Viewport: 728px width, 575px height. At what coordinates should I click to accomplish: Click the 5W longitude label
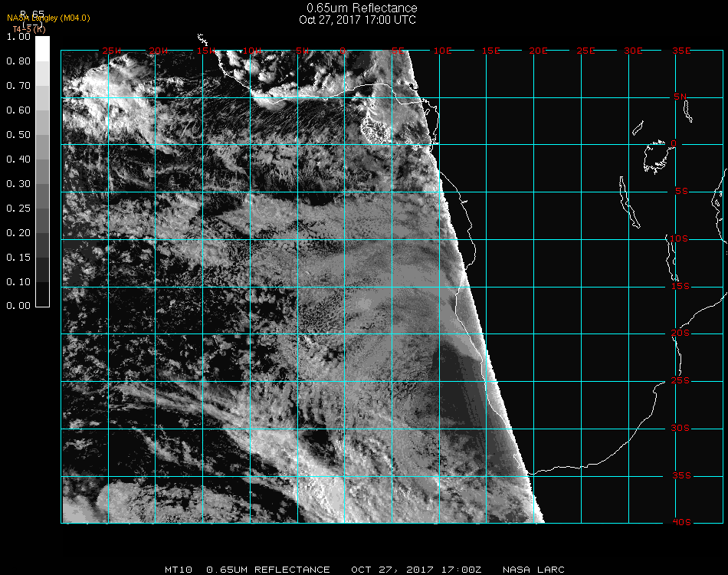[x=302, y=51]
